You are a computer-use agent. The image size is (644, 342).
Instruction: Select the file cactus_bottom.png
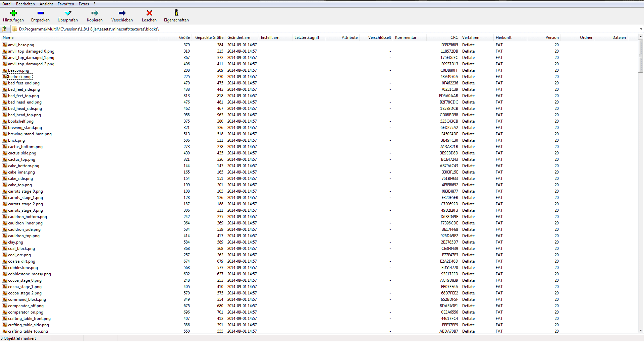tap(25, 147)
